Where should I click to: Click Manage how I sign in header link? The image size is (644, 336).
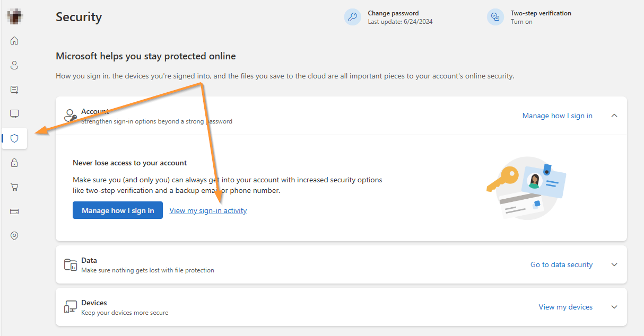coord(557,116)
